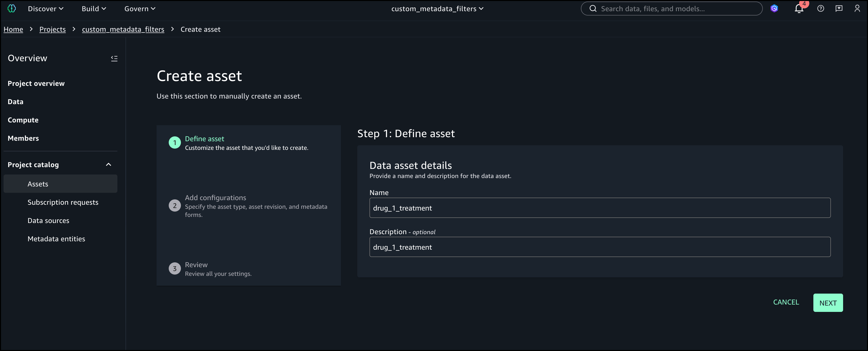Click the CANCEL button

pos(786,302)
